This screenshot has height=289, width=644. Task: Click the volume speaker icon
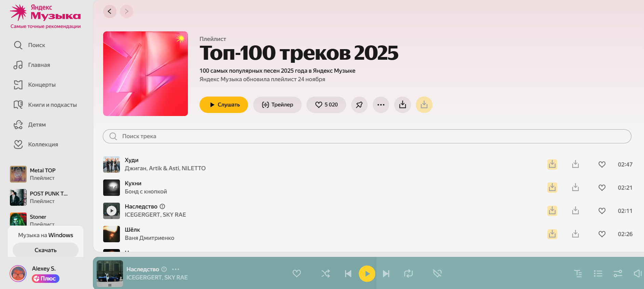638,273
